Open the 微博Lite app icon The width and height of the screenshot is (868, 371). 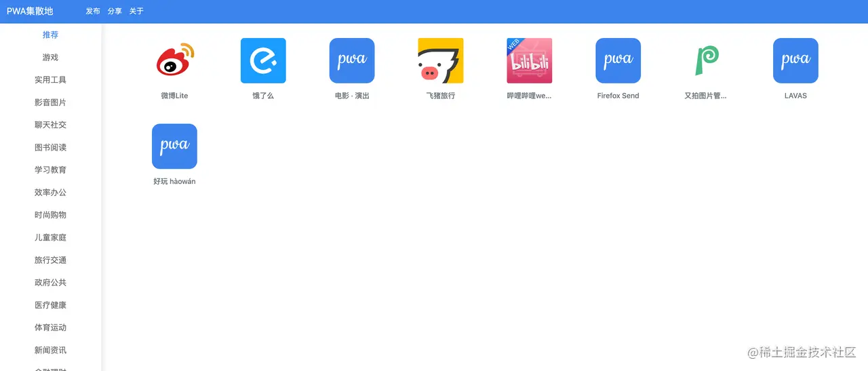[x=174, y=60]
